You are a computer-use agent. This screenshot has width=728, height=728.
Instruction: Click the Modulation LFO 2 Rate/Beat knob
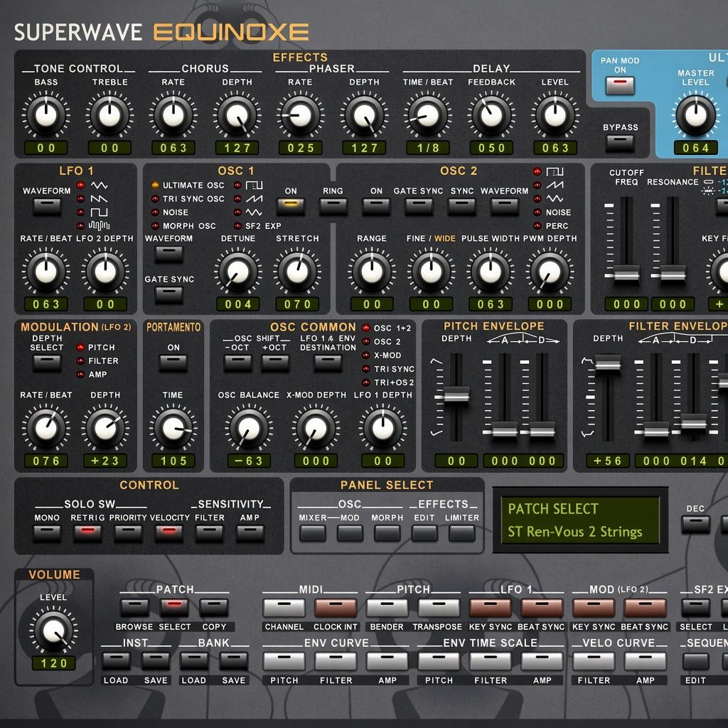[46, 429]
